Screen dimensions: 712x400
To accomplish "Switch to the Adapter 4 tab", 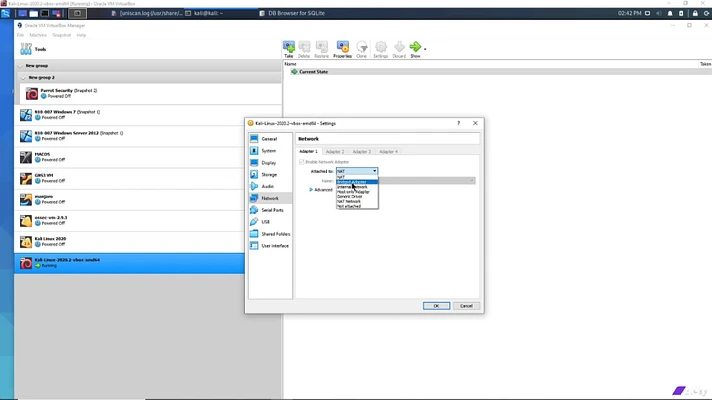I will coord(388,152).
